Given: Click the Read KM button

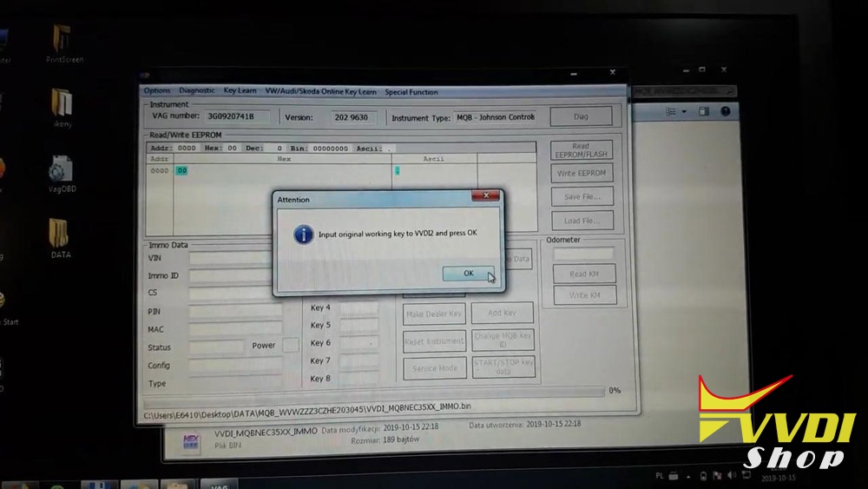Looking at the screenshot, I should coord(584,274).
